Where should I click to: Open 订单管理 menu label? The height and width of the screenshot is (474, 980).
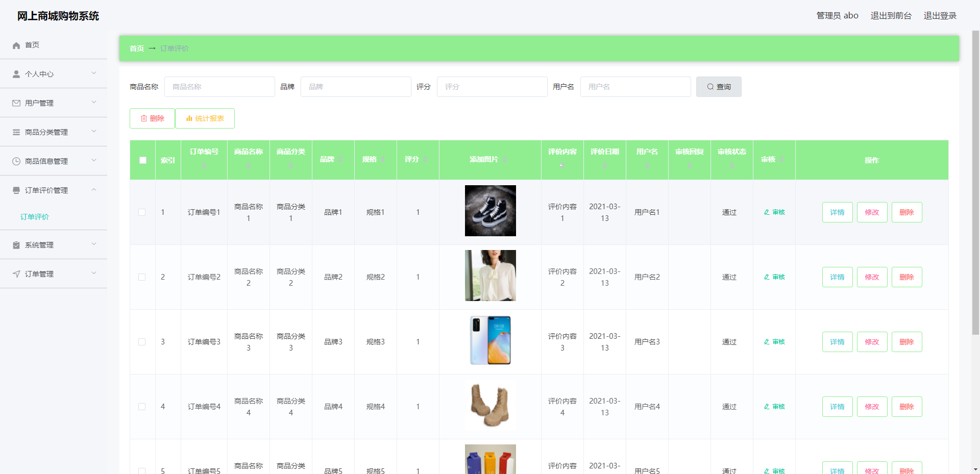39,274
